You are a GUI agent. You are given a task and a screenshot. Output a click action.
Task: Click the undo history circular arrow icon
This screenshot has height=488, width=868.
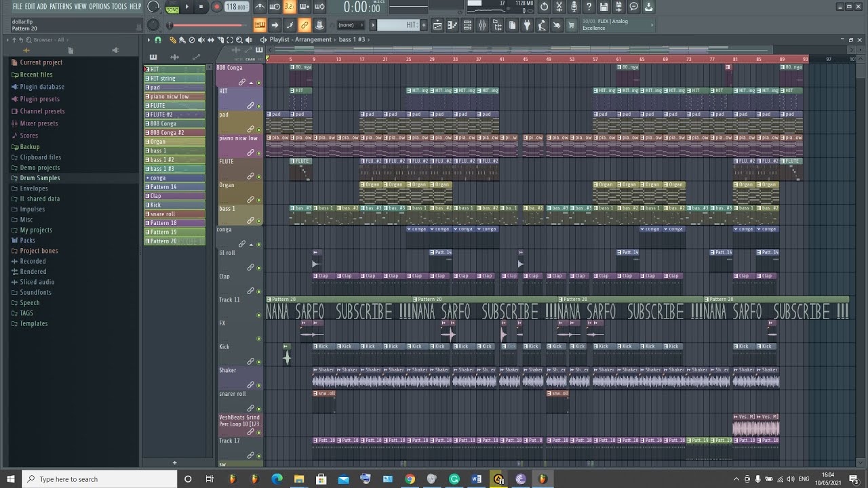(544, 7)
